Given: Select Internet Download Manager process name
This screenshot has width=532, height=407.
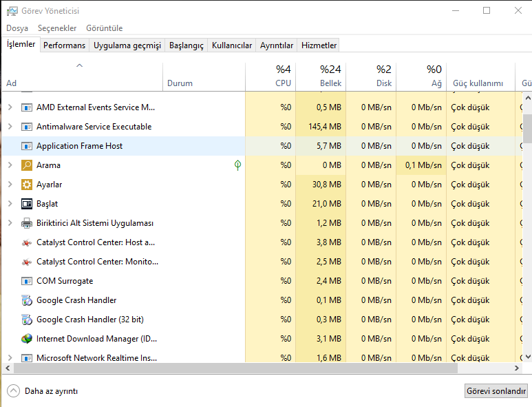Looking at the screenshot, I should click(x=97, y=339).
